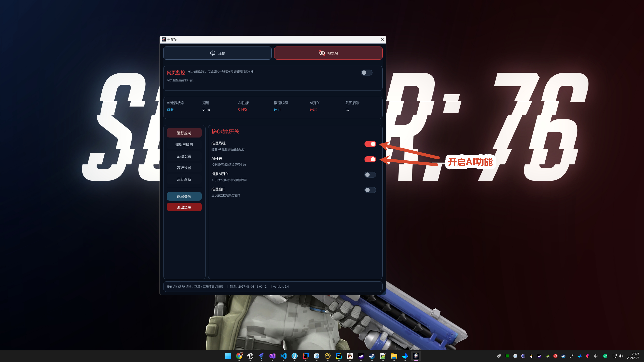Enable the 播报AI开关 toggle

click(x=370, y=175)
